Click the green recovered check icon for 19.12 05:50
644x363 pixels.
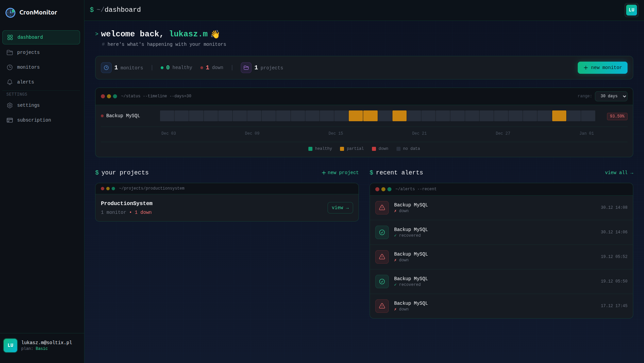coord(382,281)
